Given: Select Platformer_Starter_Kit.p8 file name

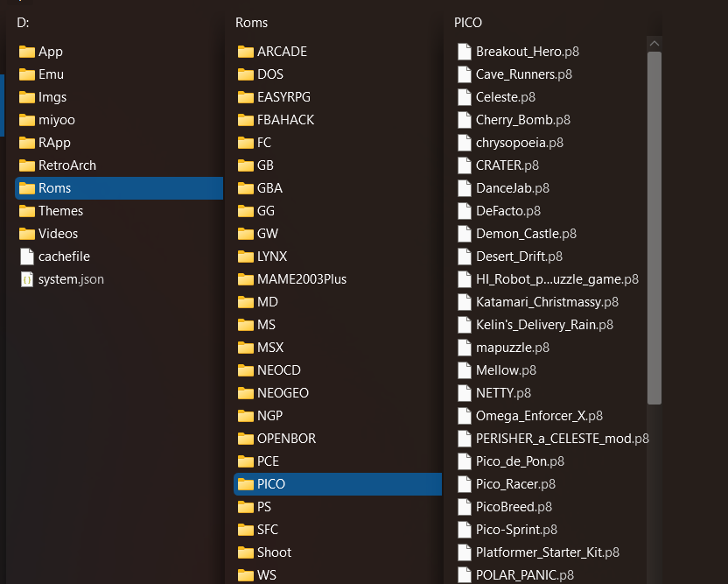Looking at the screenshot, I should [548, 552].
